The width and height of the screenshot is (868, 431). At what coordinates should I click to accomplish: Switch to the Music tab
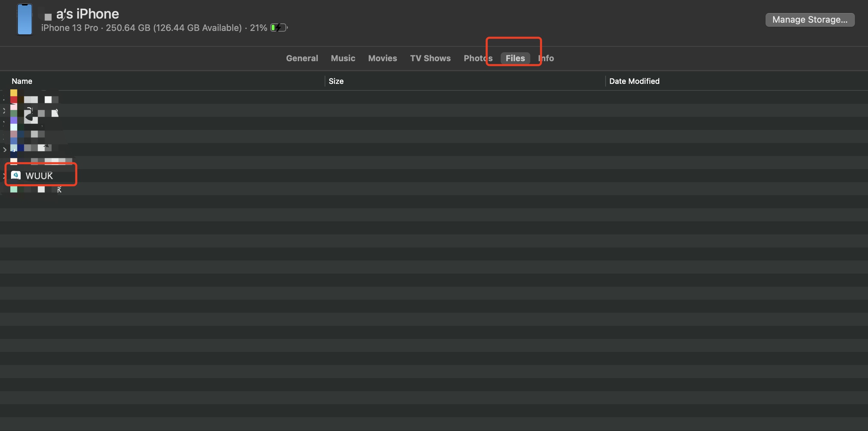(343, 58)
